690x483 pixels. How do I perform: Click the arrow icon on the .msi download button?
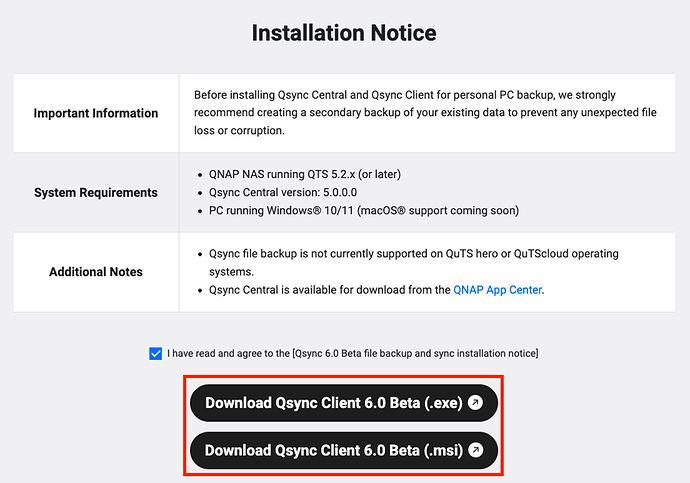476,450
